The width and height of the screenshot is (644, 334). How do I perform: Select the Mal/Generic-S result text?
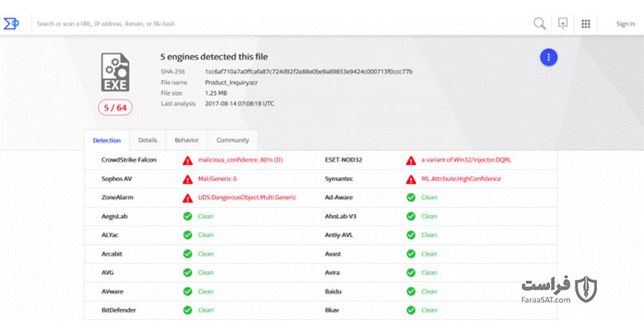tap(217, 179)
